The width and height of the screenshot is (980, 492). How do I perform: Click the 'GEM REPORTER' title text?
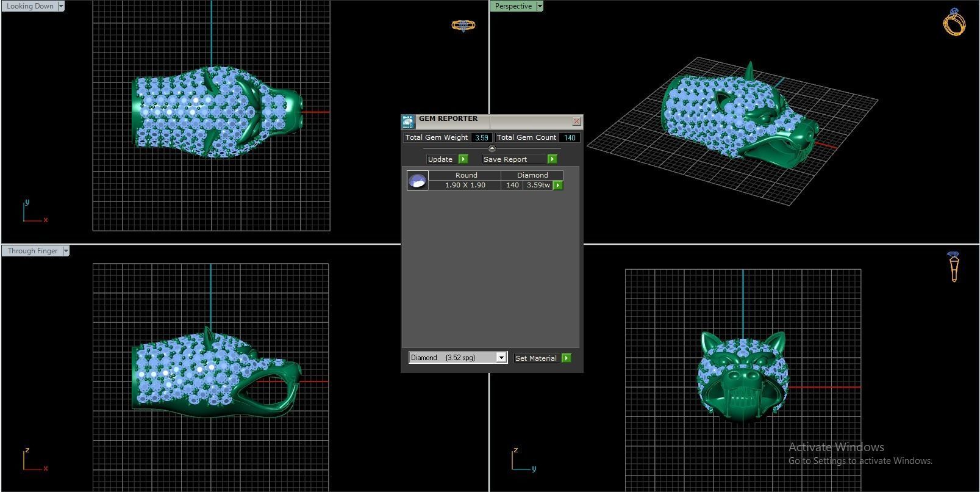[448, 118]
